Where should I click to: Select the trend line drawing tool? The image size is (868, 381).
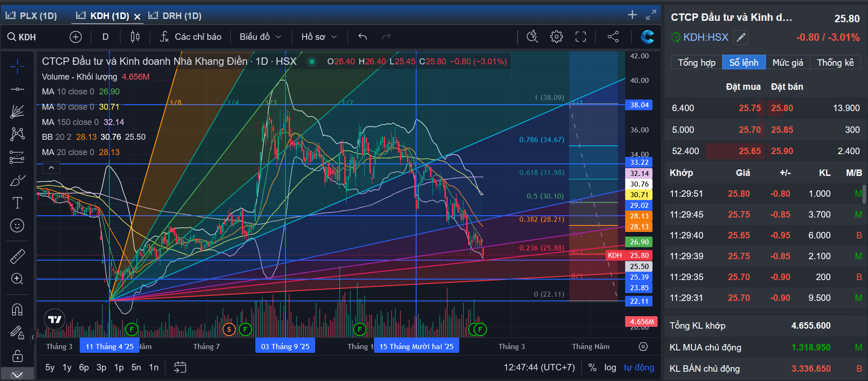click(17, 89)
